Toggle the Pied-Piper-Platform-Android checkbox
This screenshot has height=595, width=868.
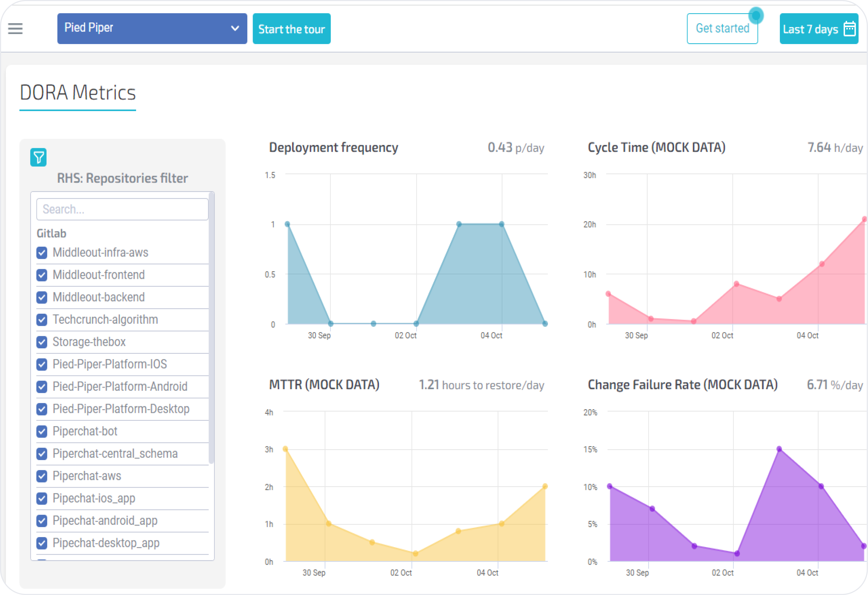42,387
